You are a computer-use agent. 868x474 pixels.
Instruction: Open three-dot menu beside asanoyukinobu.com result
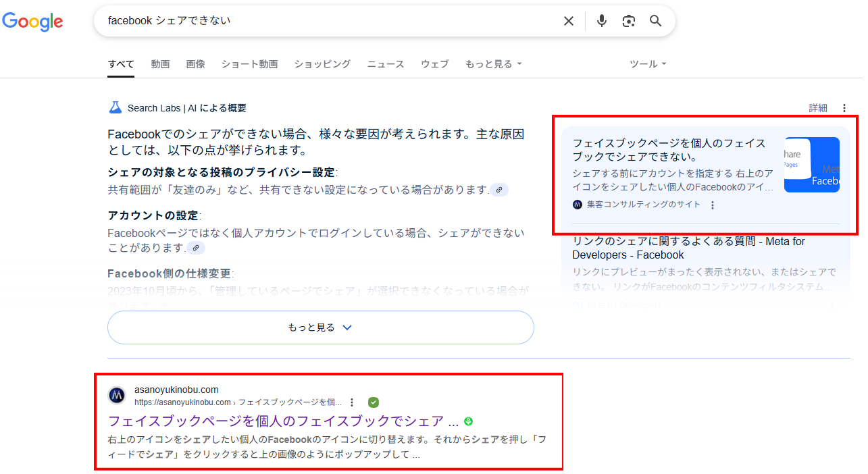[x=352, y=402]
